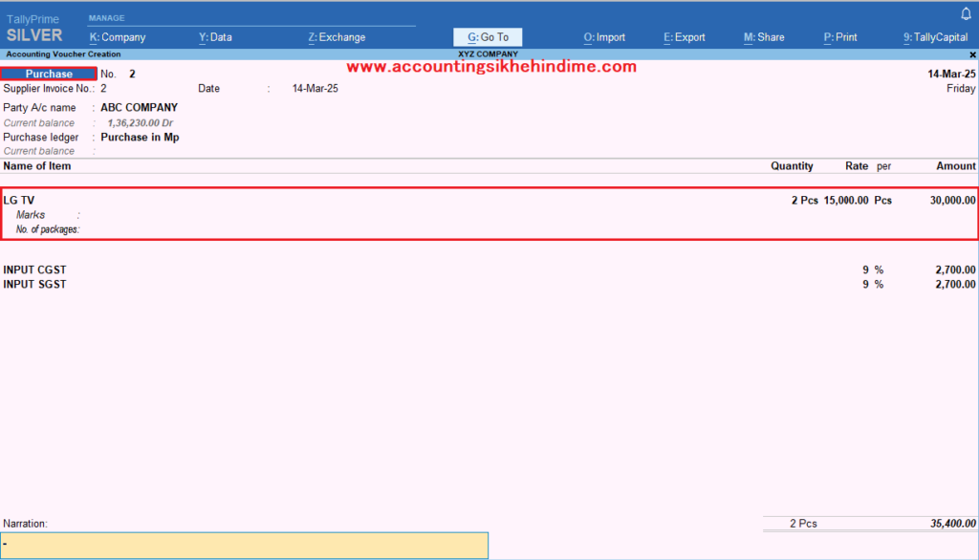Click the amount 30,000.00
This screenshot has height=560, width=979.
click(953, 201)
